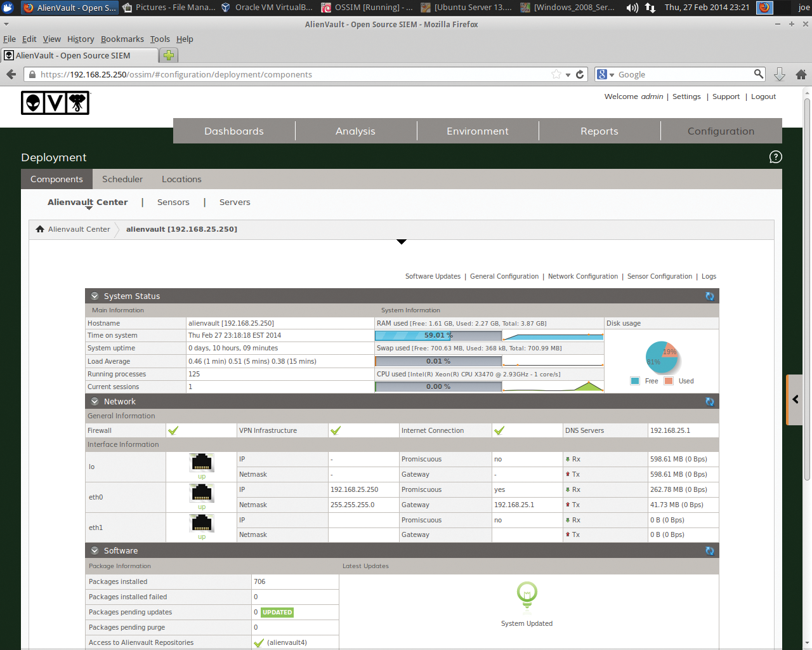The image size is (812, 650).
Task: Click the Logout link
Action: point(764,96)
